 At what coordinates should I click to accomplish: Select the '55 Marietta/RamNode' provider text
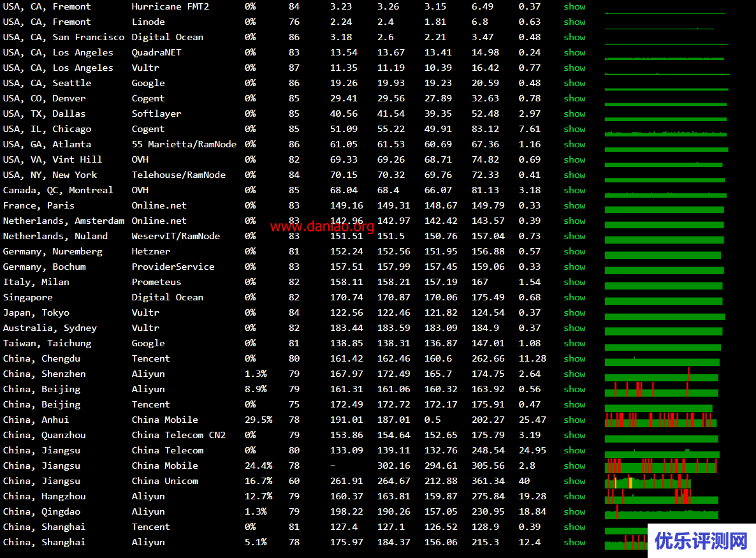[184, 145]
